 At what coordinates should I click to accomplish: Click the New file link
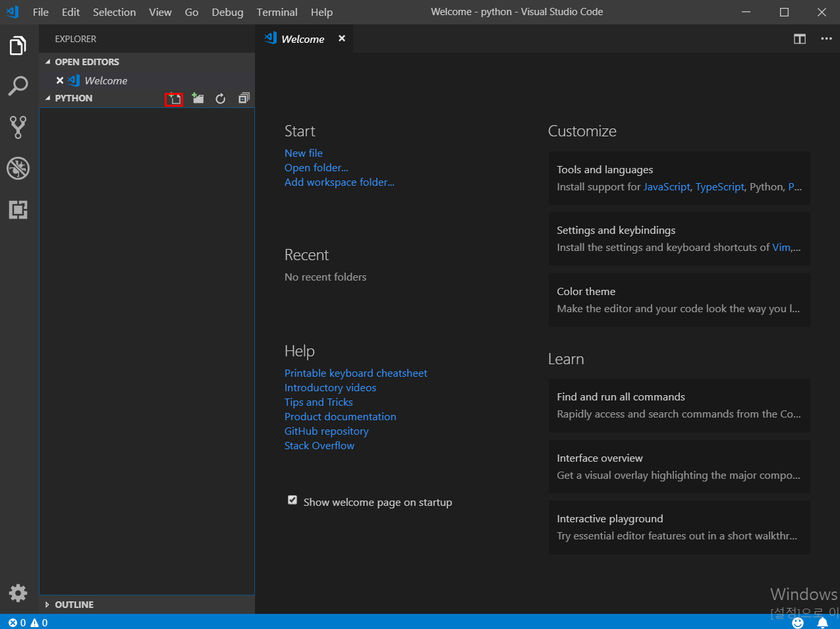pyautogui.click(x=304, y=153)
